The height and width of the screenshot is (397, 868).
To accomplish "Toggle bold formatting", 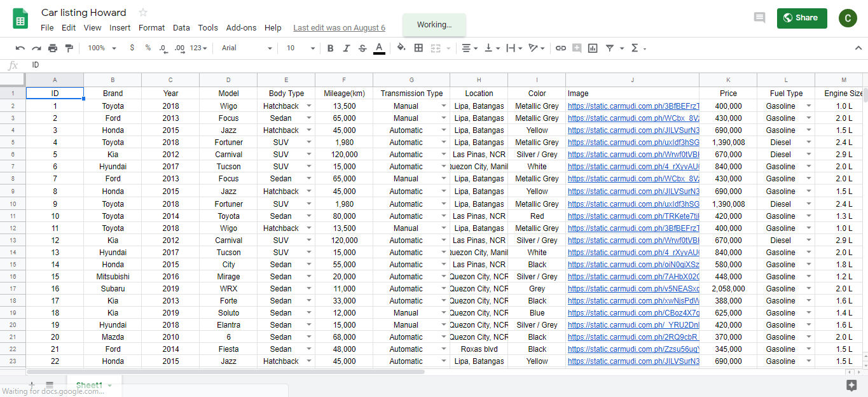I will coord(330,48).
